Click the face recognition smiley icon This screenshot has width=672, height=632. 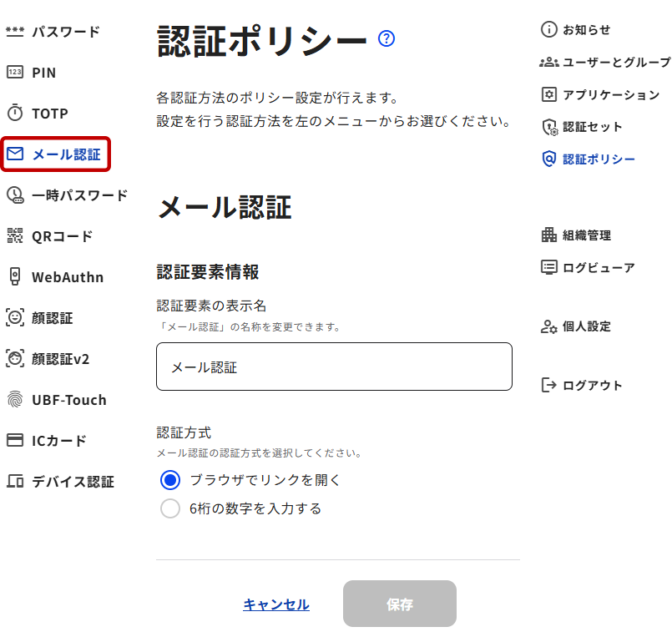(15, 318)
